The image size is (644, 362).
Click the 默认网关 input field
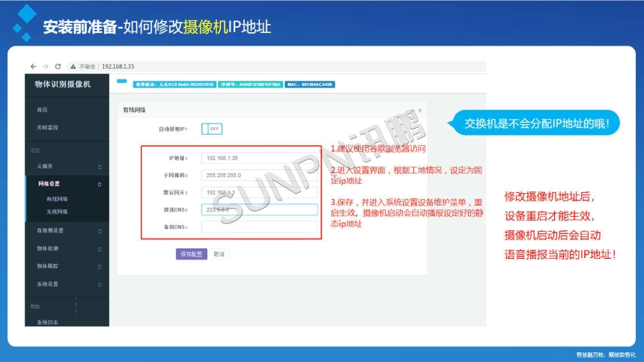coord(260,192)
